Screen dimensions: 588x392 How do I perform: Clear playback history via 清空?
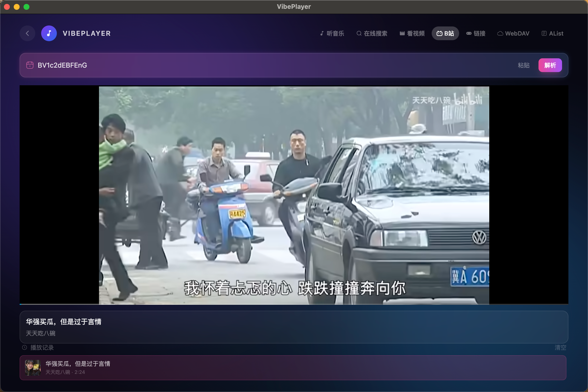(560, 347)
